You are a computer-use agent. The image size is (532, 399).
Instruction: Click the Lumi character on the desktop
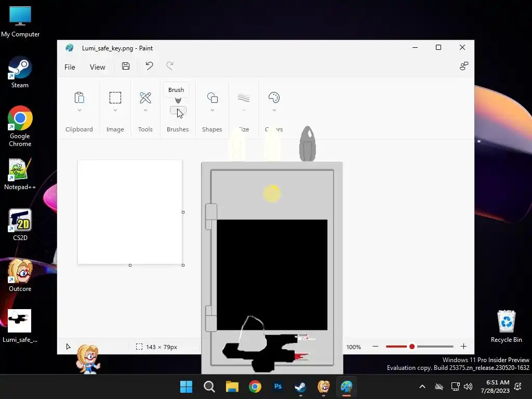click(x=88, y=360)
